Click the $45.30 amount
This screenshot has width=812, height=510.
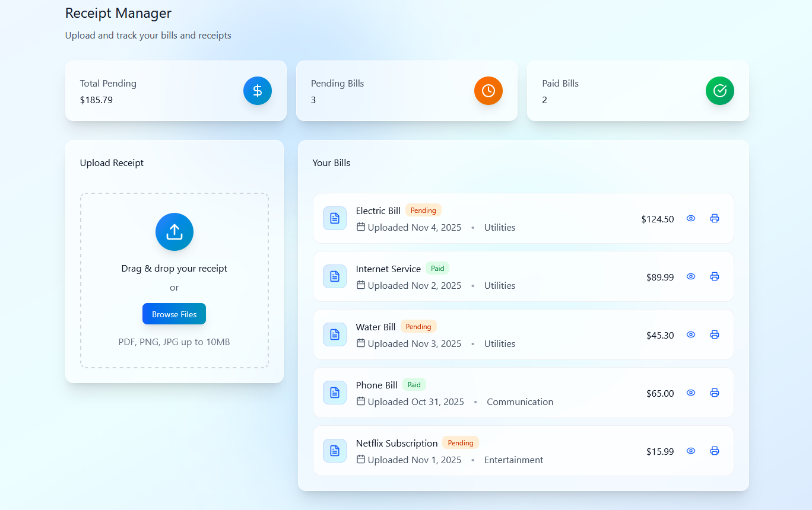(x=660, y=336)
